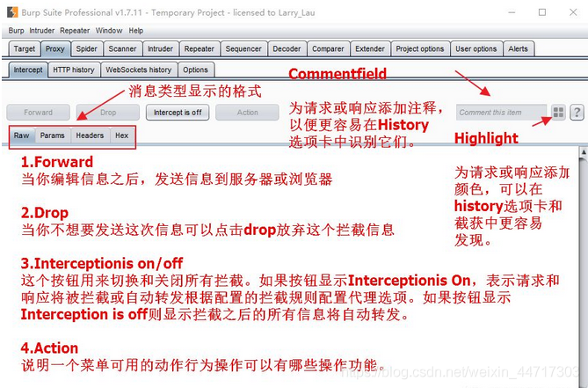Screen dimensions: 588x388
Task: Select the Params message view tab
Action: (x=52, y=135)
